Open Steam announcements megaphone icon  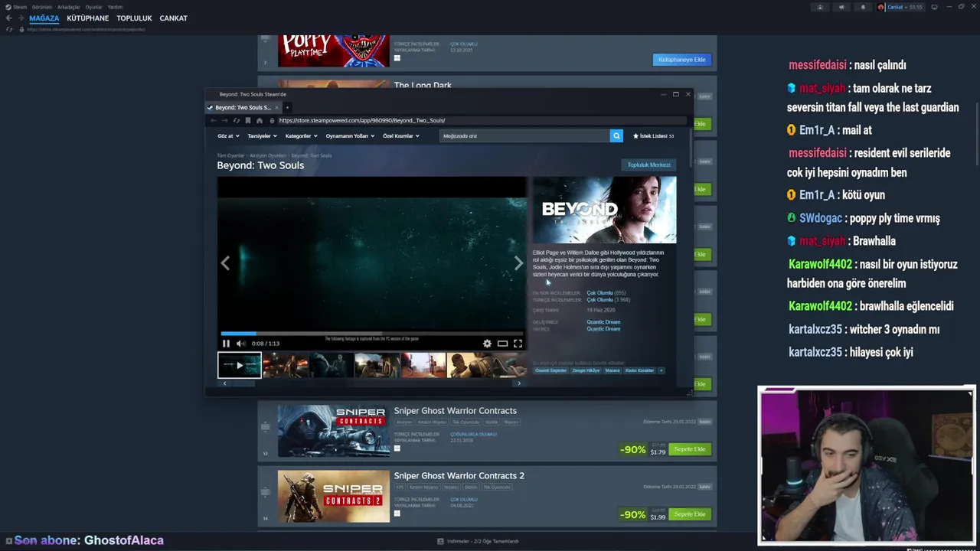pos(841,7)
